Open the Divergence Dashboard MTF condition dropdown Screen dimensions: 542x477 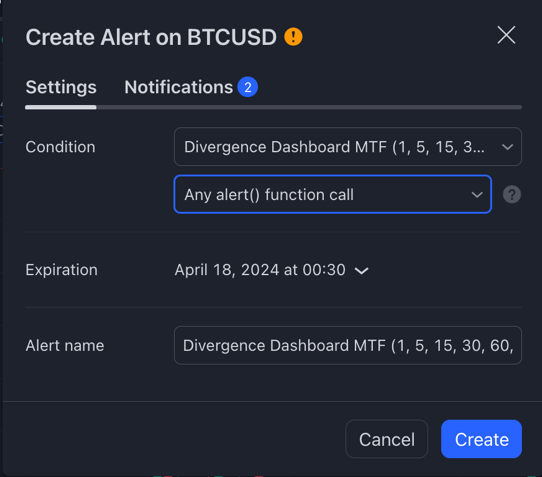pyautogui.click(x=348, y=147)
